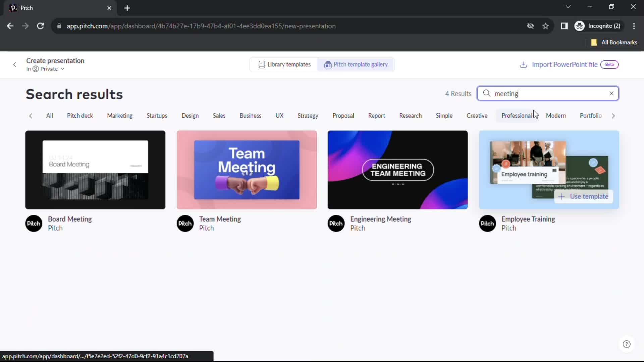Image resolution: width=644 pixels, height=362 pixels.
Task: Open Import PowerPoint file beta feature
Action: coord(568,65)
